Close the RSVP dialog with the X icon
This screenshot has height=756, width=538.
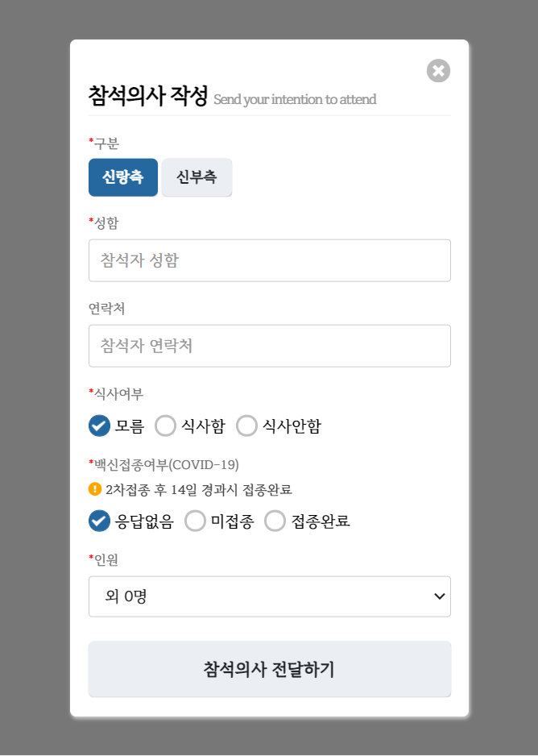click(x=438, y=71)
